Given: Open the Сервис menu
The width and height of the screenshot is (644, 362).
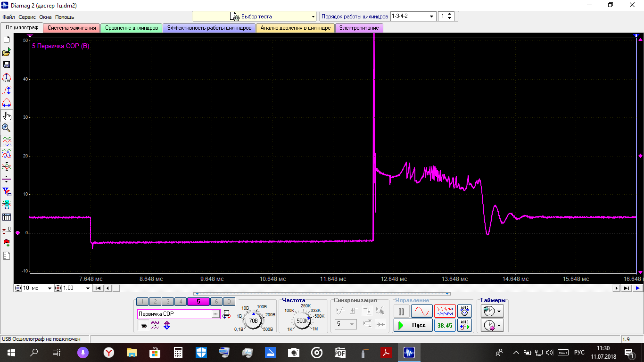Looking at the screenshot, I should (27, 17).
